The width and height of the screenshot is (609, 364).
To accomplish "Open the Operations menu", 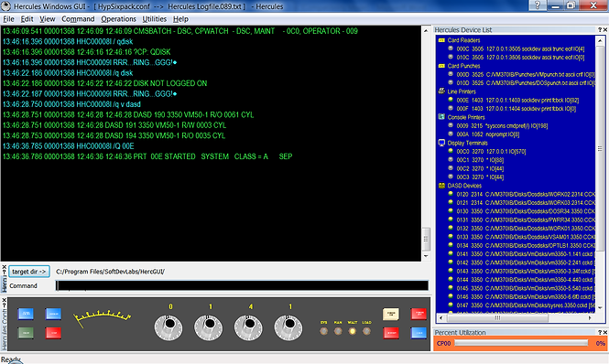I will tap(118, 19).
